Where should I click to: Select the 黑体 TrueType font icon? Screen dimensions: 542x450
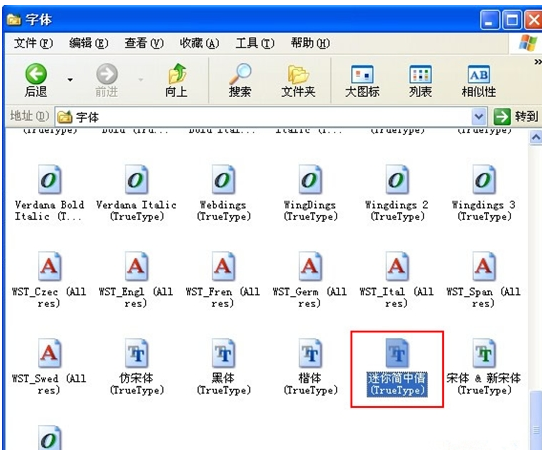click(x=223, y=353)
